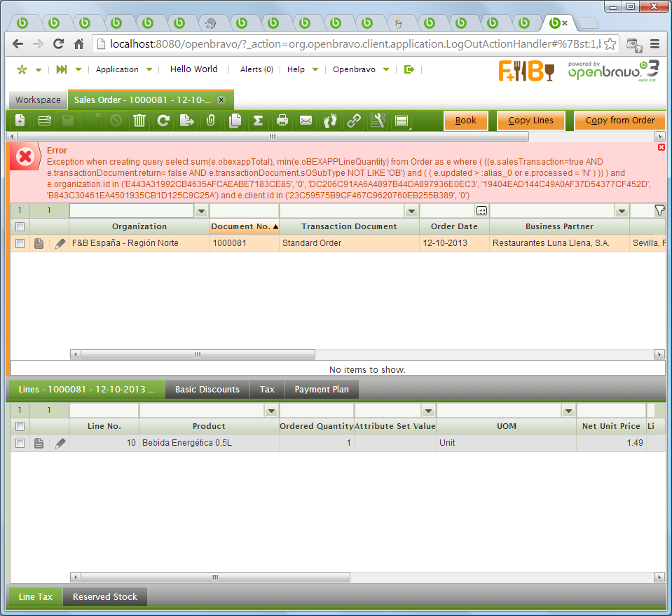
Task: Click the Print record icon
Action: pos(282,121)
